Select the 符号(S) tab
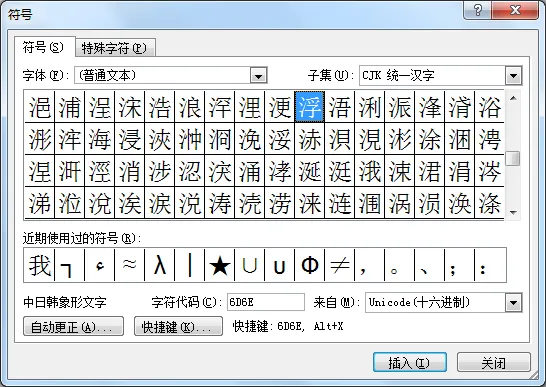The width and height of the screenshot is (546, 387). pos(44,47)
